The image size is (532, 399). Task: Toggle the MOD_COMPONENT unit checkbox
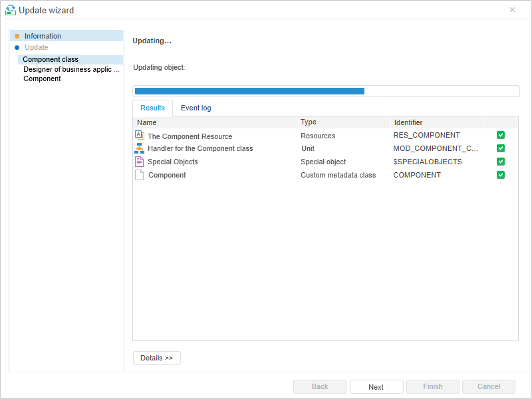point(501,148)
